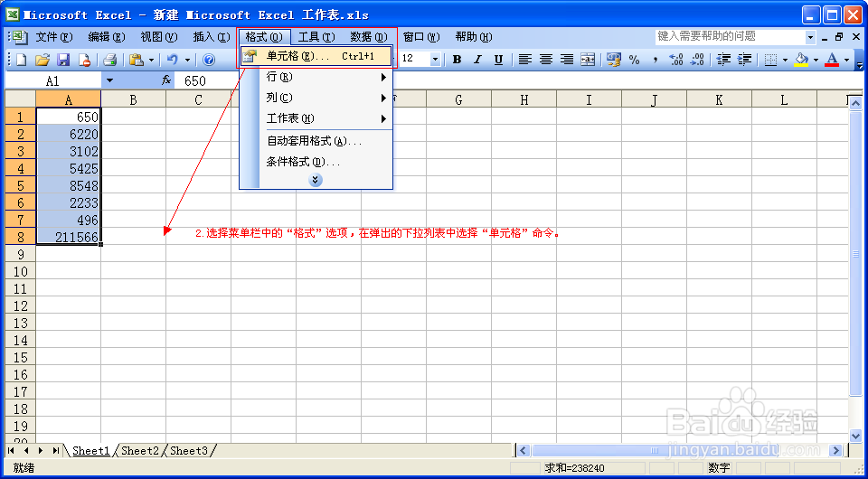Center text in the cell
The height and width of the screenshot is (479, 868).
(546, 59)
